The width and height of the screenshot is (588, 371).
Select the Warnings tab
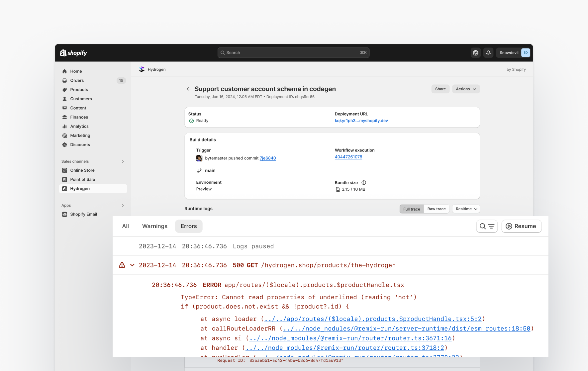point(155,226)
